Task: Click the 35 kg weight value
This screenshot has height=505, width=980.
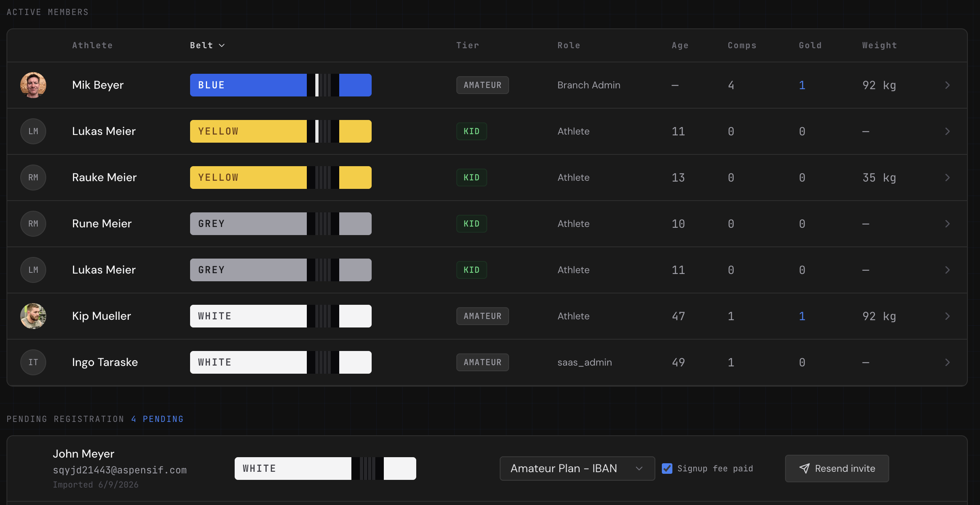Action: (x=879, y=178)
